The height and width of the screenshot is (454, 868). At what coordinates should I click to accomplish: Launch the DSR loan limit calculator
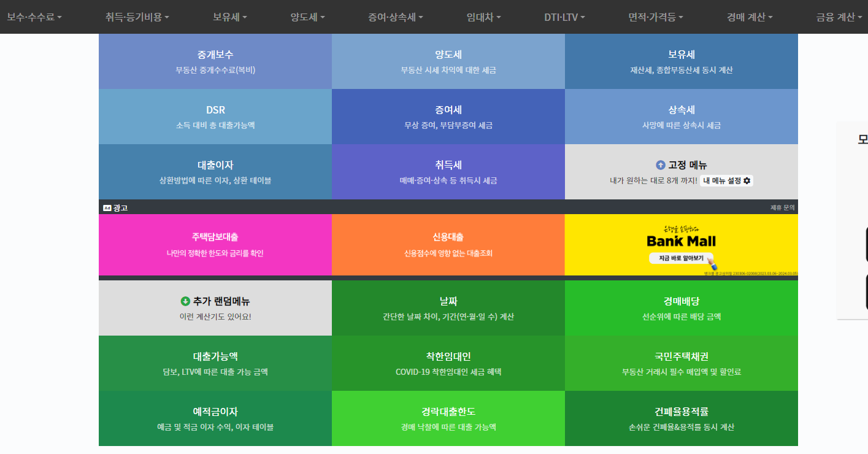(x=215, y=117)
